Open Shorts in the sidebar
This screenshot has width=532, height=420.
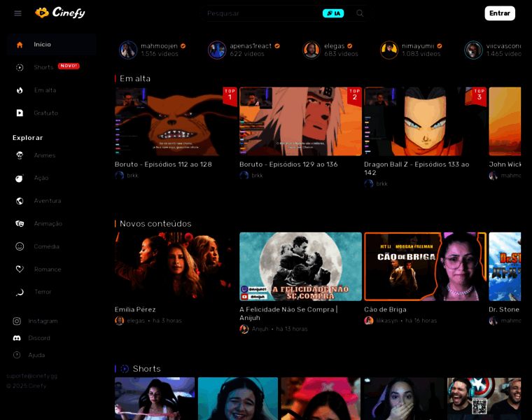pyautogui.click(x=52, y=67)
